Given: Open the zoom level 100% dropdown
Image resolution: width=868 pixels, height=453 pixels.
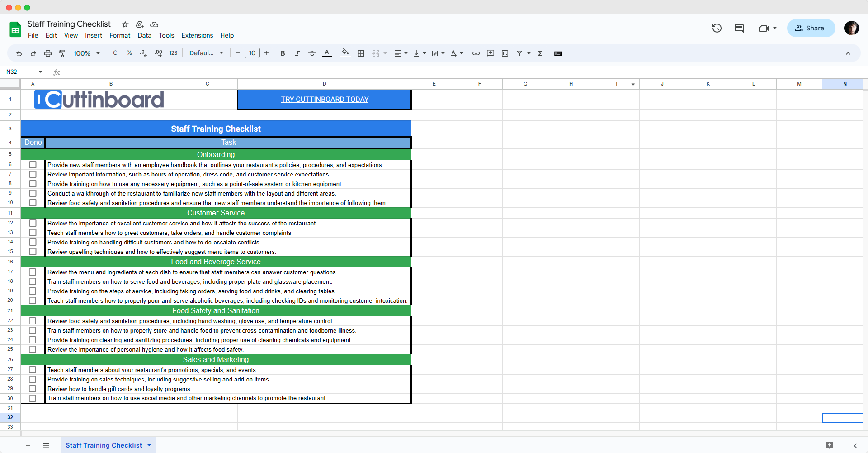Looking at the screenshot, I should click(x=86, y=53).
